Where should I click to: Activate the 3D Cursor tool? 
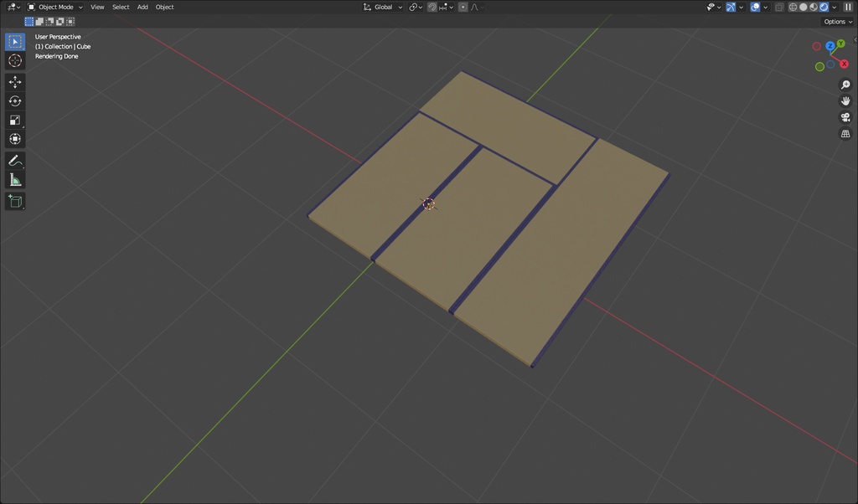(x=15, y=60)
